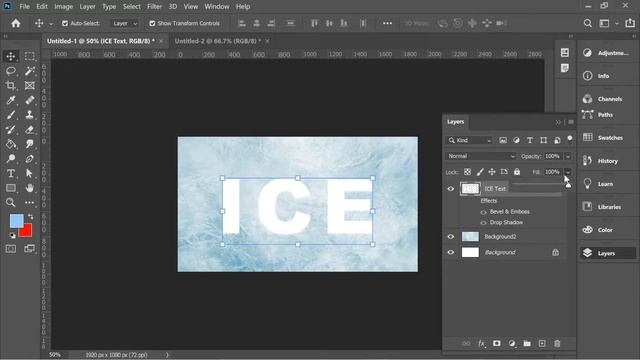Open the Auto-Select Layer dropdown
Image resolution: width=640 pixels, height=360 pixels.
(125, 23)
